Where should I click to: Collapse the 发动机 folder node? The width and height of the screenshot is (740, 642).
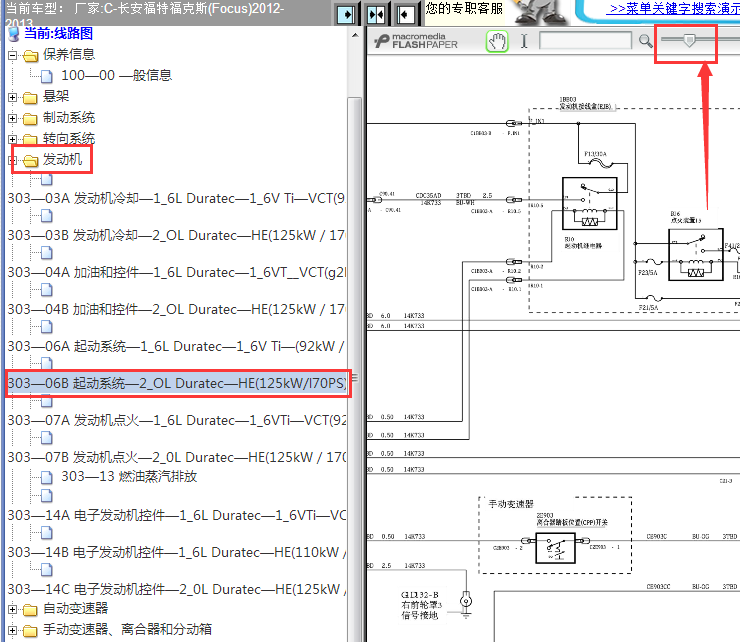(11, 160)
